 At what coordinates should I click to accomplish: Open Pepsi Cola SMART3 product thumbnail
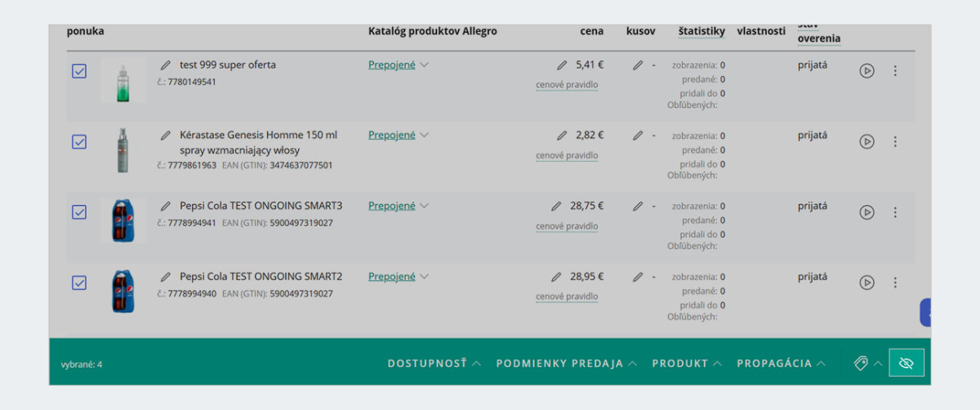[x=122, y=221]
